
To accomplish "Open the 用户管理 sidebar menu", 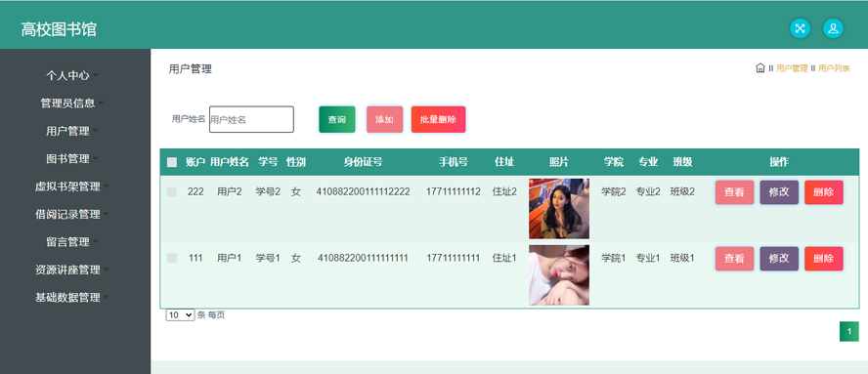I will click(72, 131).
